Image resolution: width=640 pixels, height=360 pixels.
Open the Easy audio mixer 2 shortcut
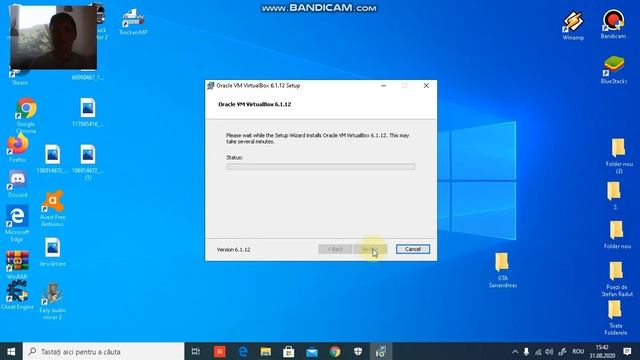click(52, 301)
